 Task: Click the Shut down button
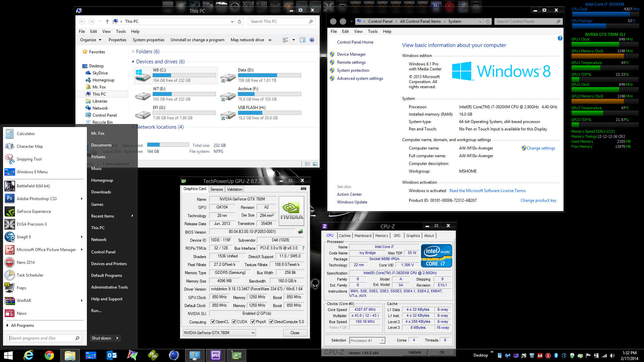101,338
